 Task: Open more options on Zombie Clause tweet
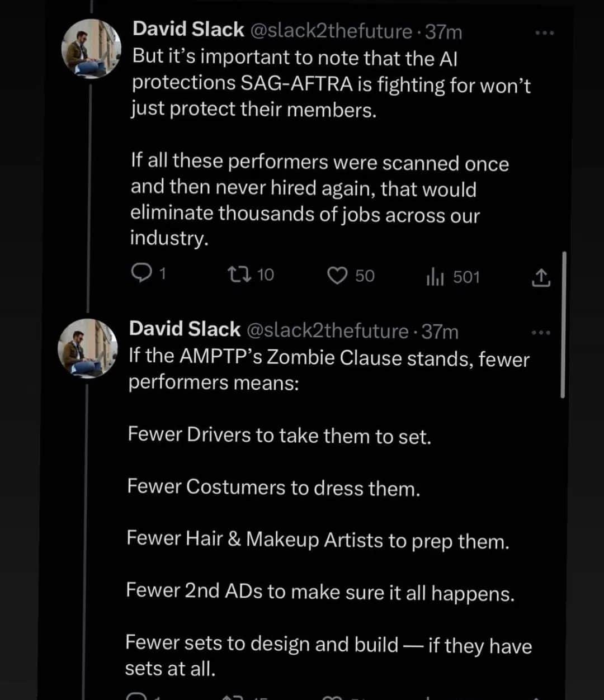(540, 333)
